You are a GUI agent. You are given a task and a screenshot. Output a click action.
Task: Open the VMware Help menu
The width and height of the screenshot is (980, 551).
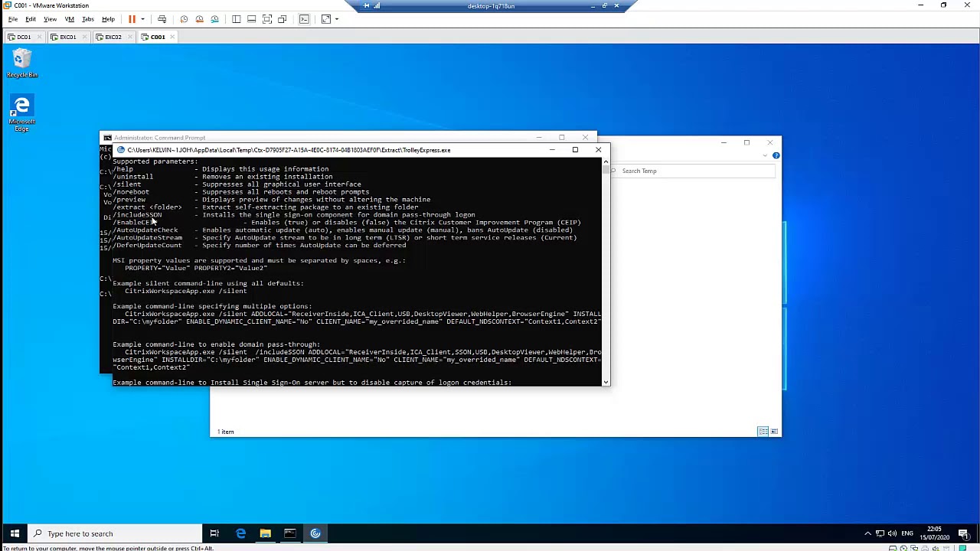pos(108,19)
